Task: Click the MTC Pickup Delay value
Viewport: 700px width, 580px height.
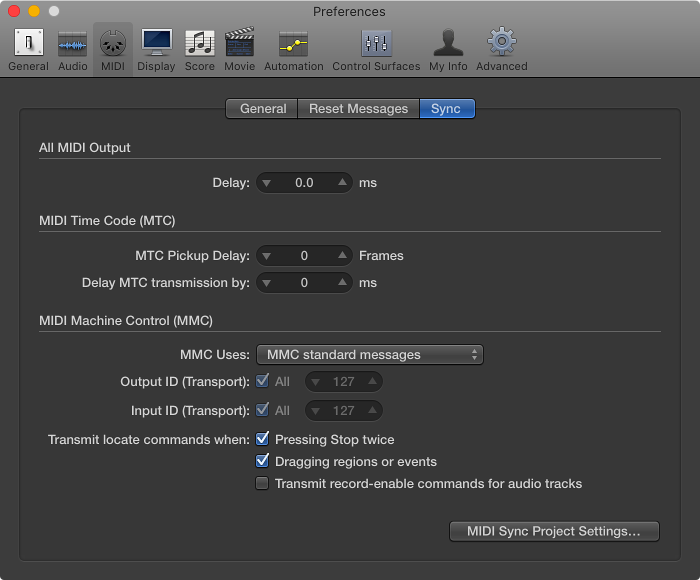Action: (304, 256)
